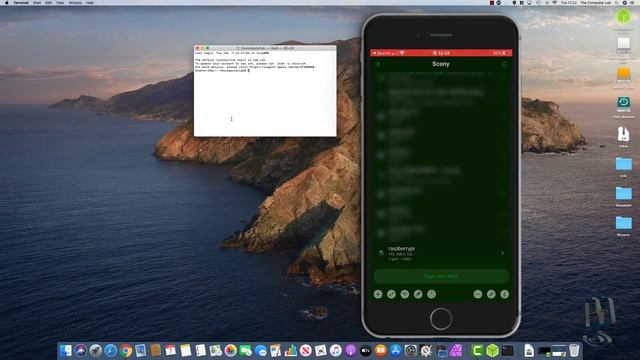This screenshot has height=360, width=640.
Task: Open Apple TV from the Dock
Action: coord(365,350)
